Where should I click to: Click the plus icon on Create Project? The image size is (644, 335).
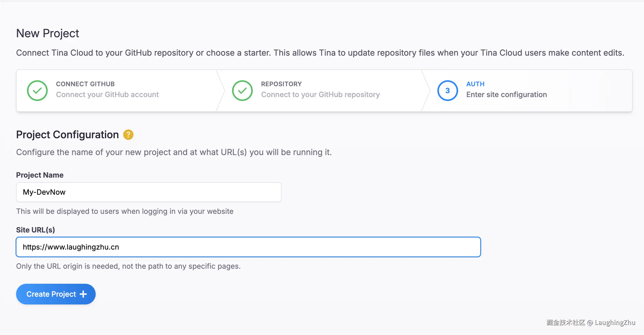pyautogui.click(x=83, y=294)
